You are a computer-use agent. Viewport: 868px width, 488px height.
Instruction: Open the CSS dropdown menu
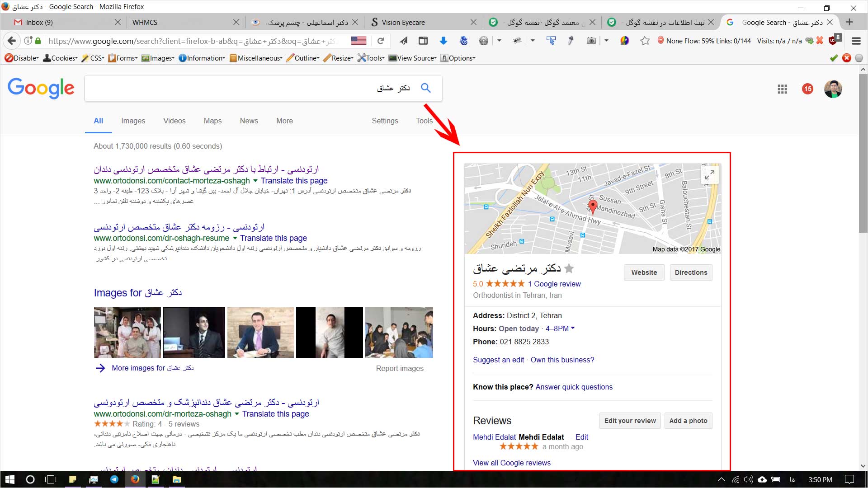93,58
